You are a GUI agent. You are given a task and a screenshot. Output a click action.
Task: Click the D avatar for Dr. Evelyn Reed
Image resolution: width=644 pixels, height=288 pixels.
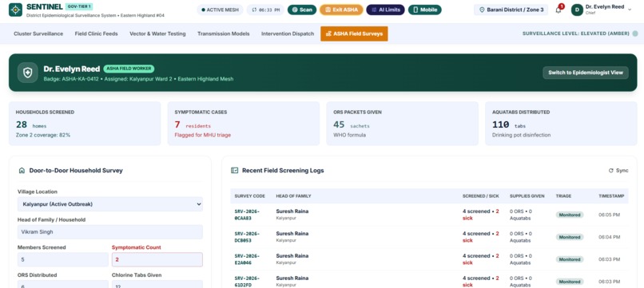[x=577, y=10]
